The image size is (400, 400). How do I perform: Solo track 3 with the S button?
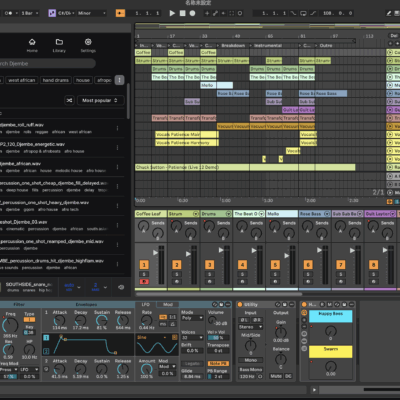[209, 274]
